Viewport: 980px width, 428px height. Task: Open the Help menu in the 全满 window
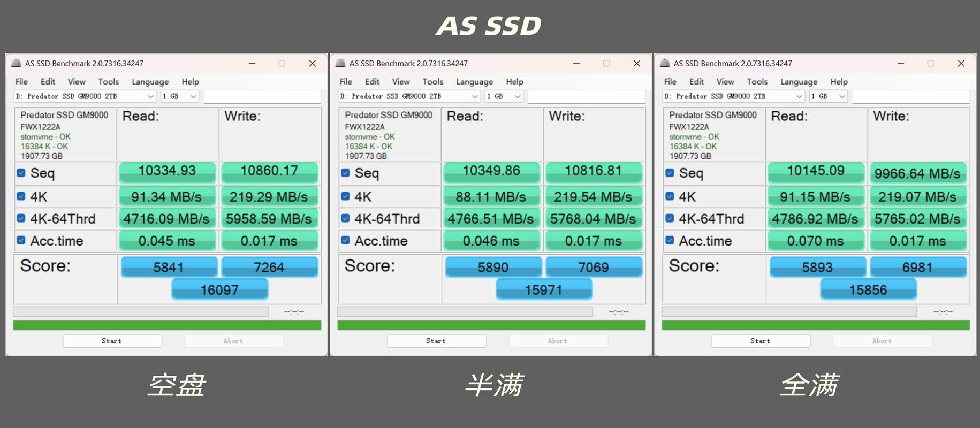[x=839, y=82]
